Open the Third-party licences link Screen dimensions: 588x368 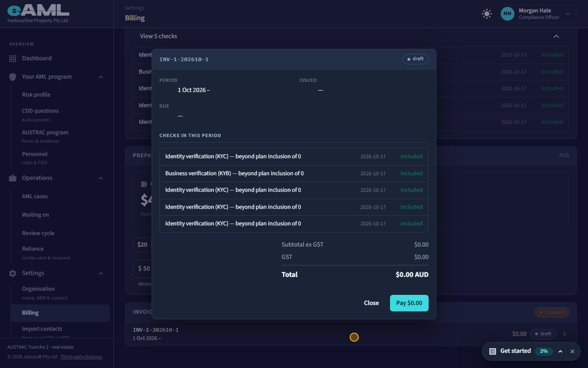[x=81, y=357]
